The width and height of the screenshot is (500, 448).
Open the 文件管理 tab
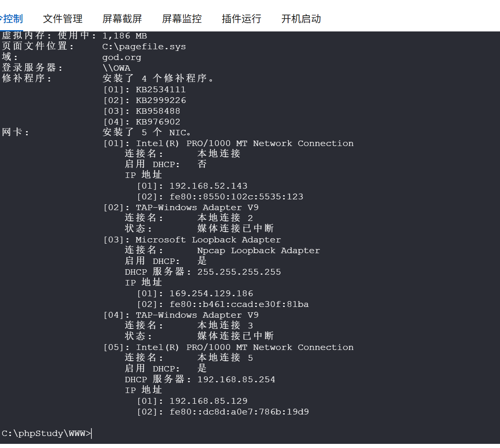tap(63, 19)
